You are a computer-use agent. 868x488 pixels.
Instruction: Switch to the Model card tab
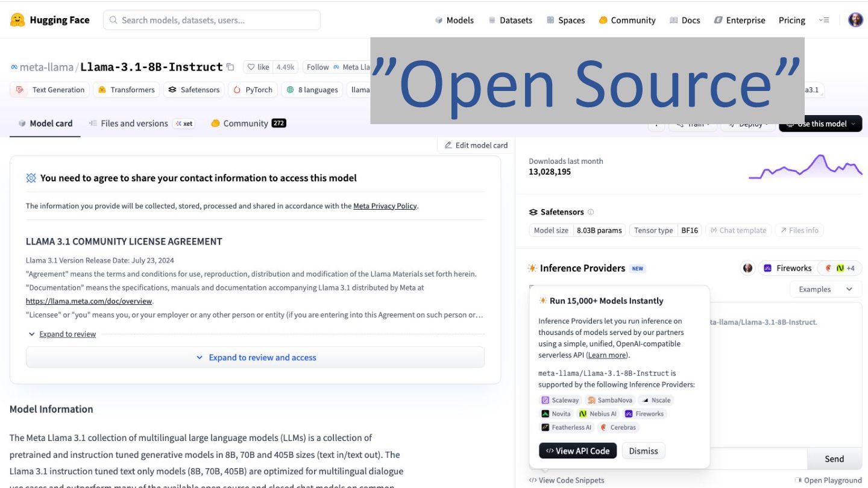[x=45, y=124]
